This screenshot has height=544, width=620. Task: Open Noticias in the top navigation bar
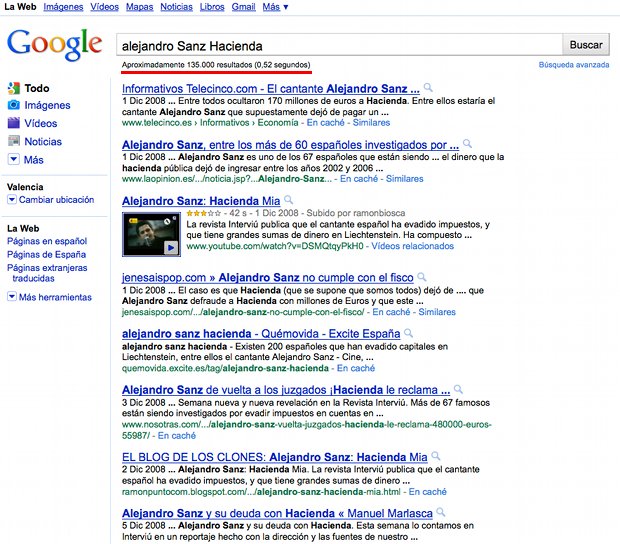coord(176,7)
